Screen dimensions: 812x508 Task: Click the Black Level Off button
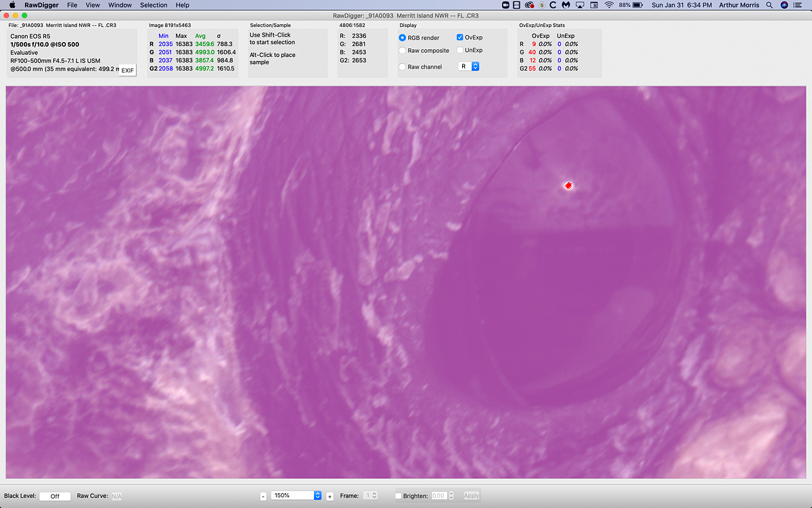click(55, 496)
